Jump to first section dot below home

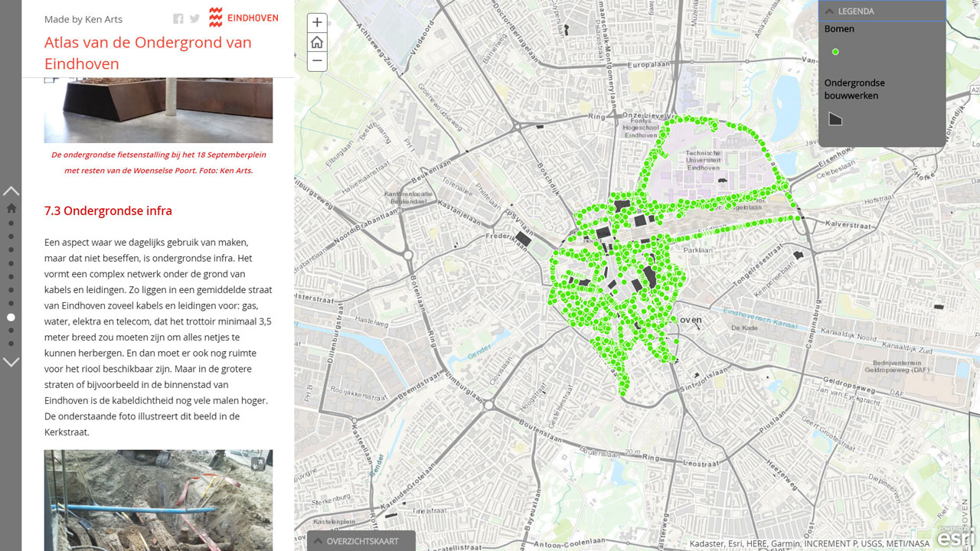pyautogui.click(x=11, y=223)
